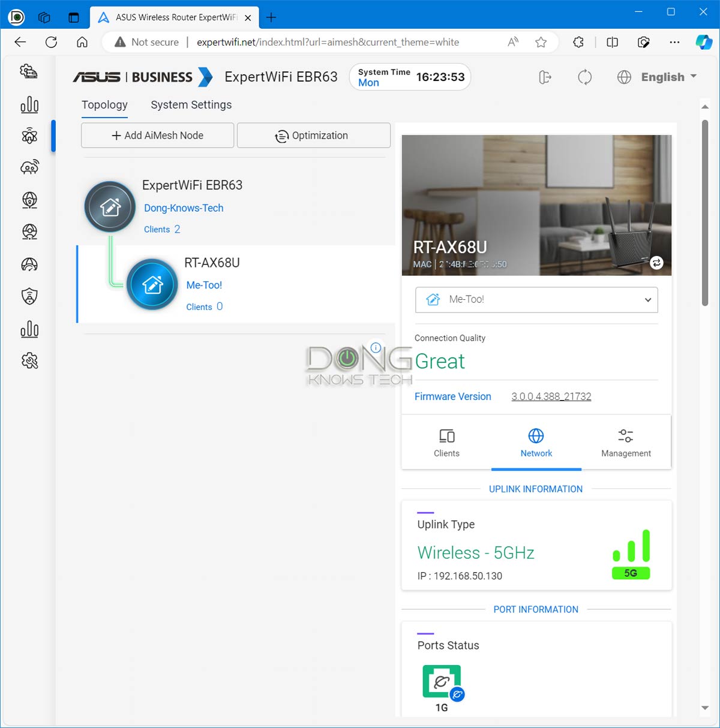The width and height of the screenshot is (720, 728).
Task: Open the quick setup gear-and-train sidebar icon
Action: pyautogui.click(x=29, y=72)
